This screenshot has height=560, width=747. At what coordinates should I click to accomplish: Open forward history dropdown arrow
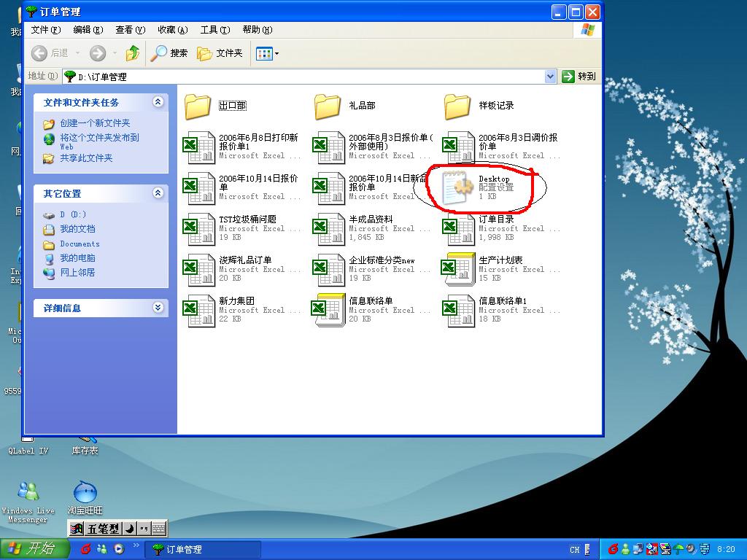[115, 52]
